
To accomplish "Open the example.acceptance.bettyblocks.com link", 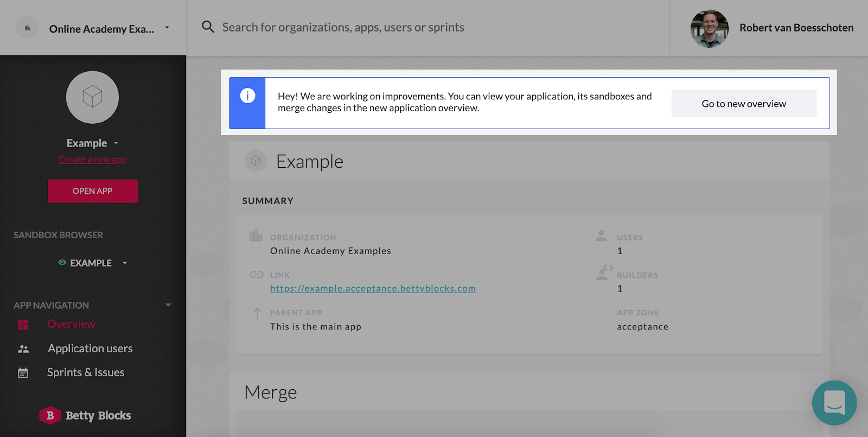I will (373, 288).
